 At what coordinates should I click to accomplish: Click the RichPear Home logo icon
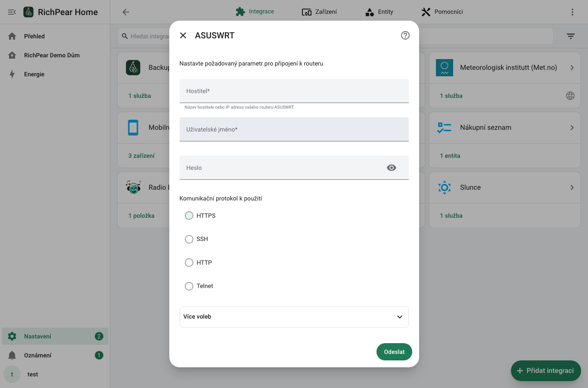tap(28, 12)
